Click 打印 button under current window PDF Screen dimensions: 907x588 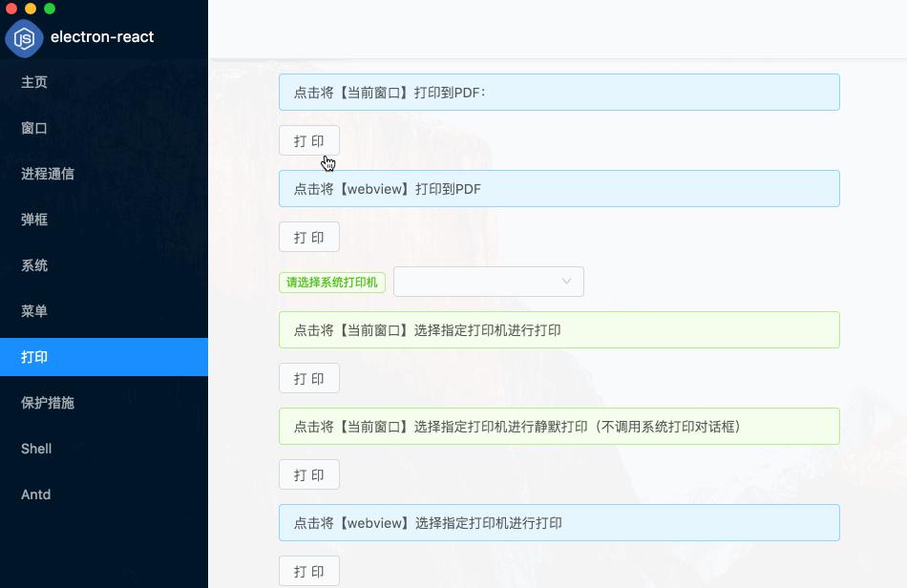[309, 140]
